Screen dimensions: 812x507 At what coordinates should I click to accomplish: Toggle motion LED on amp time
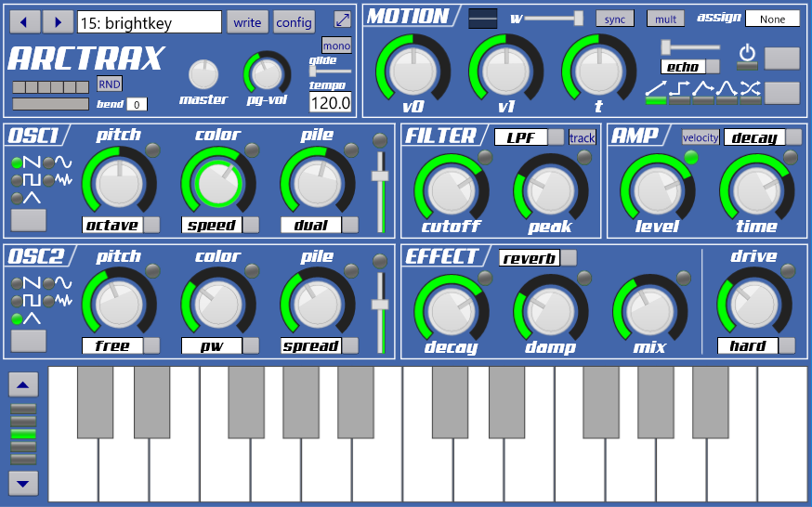coord(791,157)
